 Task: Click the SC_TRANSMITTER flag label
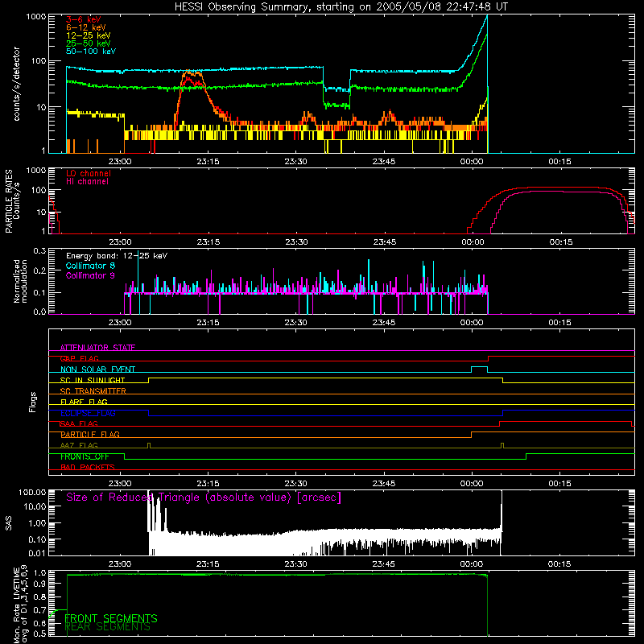click(x=93, y=391)
